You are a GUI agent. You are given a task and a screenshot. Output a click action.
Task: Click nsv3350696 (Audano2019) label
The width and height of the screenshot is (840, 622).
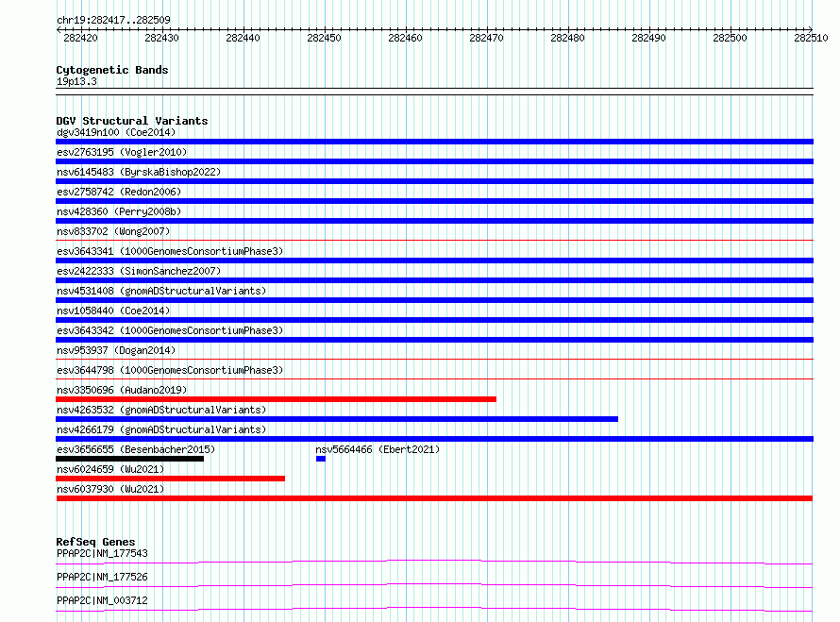[x=122, y=390]
